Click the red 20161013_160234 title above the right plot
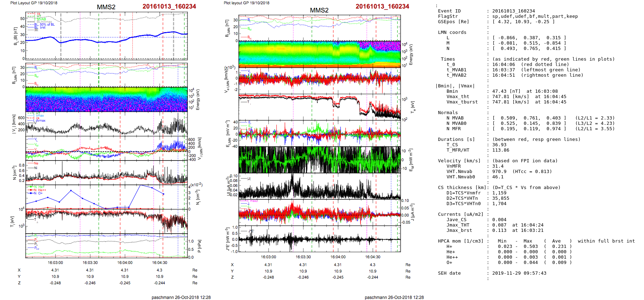Screen dimensions: 644x300 382,6
